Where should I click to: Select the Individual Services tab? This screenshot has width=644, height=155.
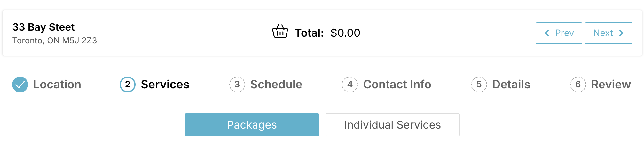pyautogui.click(x=392, y=125)
